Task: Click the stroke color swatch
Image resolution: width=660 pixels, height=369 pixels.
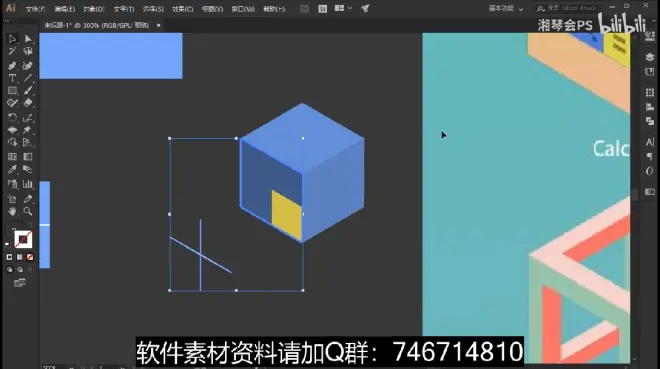Action: pos(23,239)
